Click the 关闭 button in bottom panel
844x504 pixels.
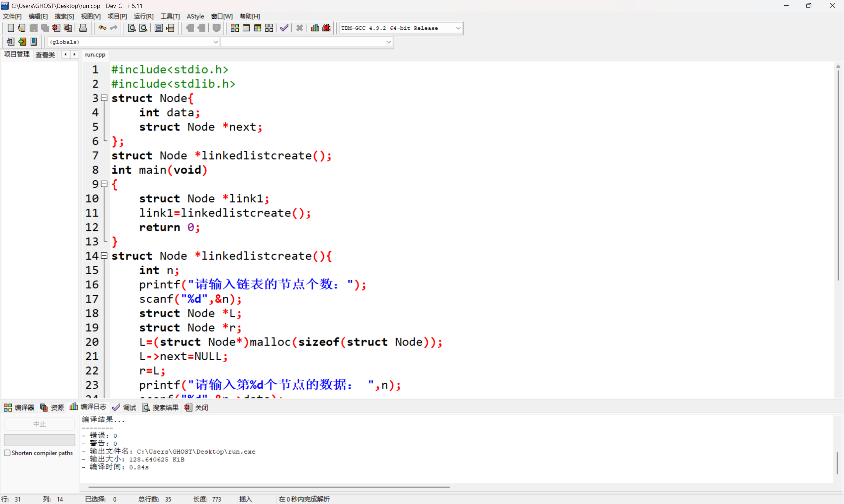pyautogui.click(x=196, y=407)
